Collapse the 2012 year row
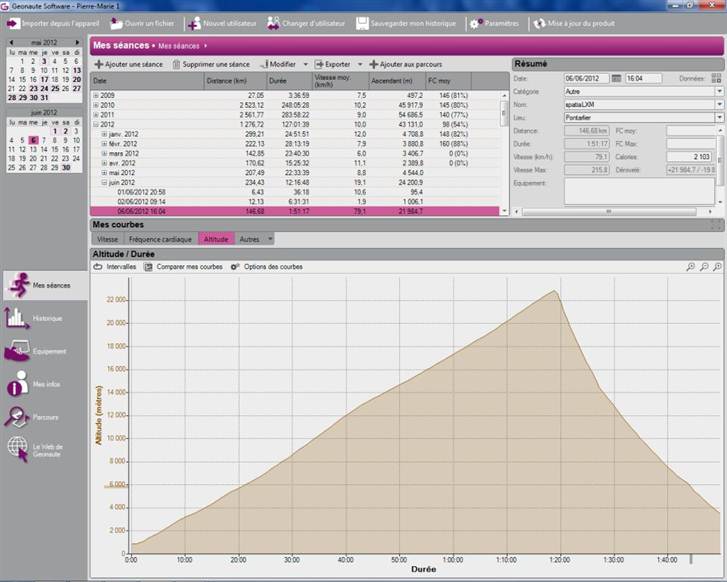Image resolution: width=727 pixels, height=582 pixels. coord(96,124)
